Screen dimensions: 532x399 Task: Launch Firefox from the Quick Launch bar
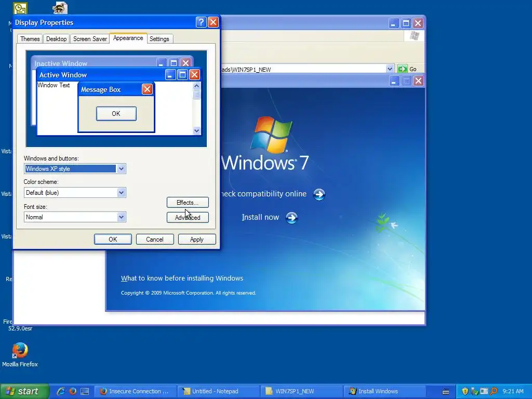pyautogui.click(x=73, y=391)
